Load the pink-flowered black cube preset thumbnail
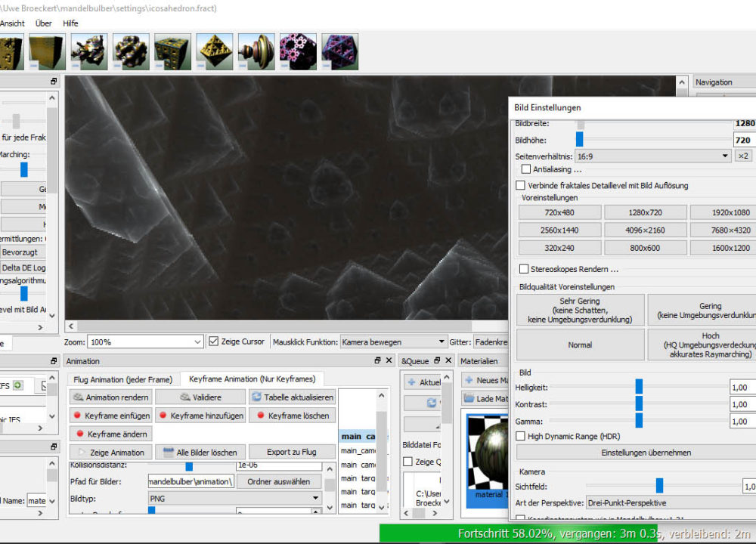 pos(298,51)
